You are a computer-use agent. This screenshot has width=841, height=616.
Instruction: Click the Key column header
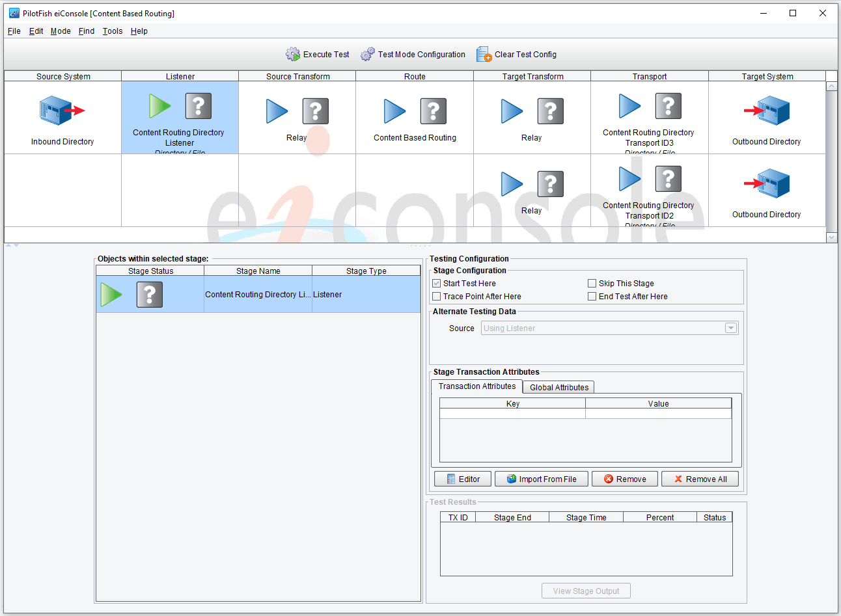[x=513, y=404]
